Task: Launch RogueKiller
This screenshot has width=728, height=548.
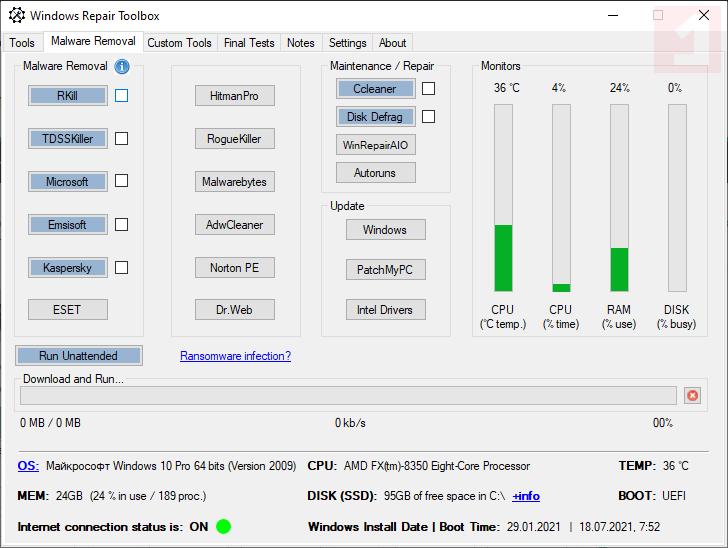Action: [x=234, y=138]
